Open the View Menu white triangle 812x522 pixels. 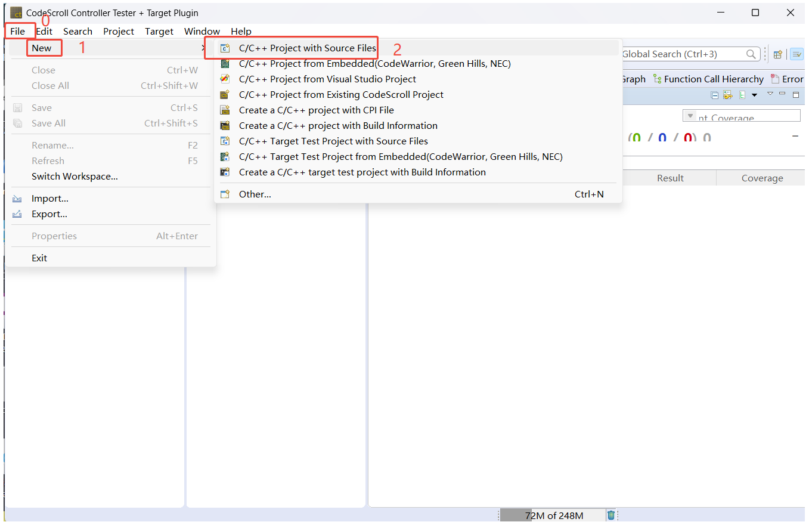[770, 94]
